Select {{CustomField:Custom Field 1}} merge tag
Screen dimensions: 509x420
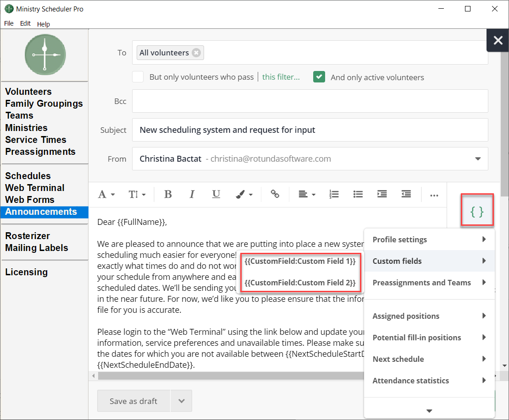click(300, 261)
